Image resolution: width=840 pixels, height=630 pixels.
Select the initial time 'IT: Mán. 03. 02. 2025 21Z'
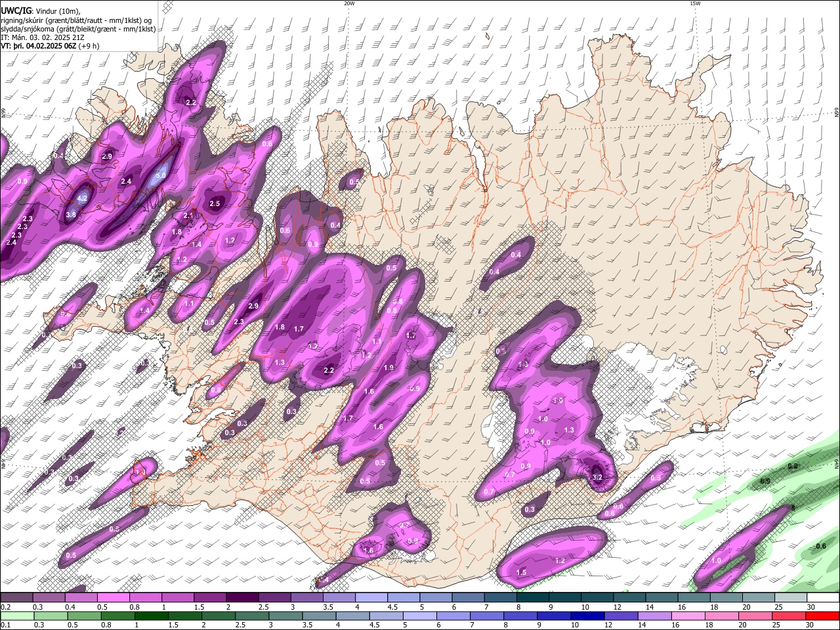click(42, 37)
